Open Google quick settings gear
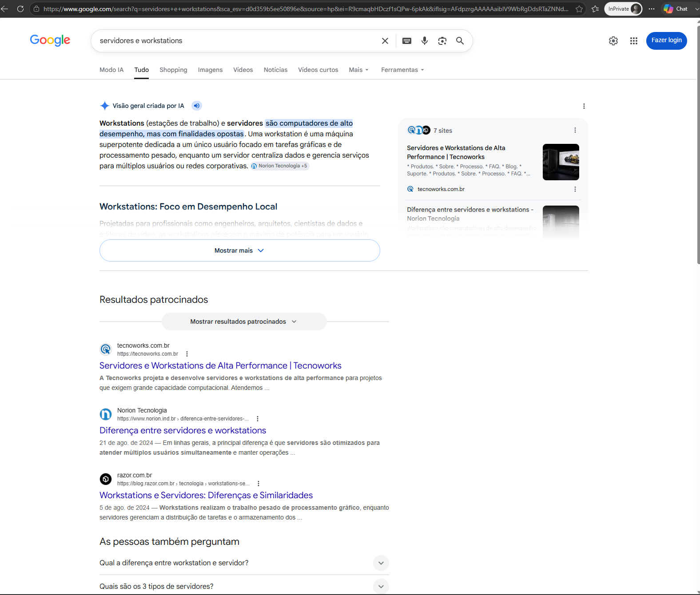The image size is (700, 595). pos(613,41)
